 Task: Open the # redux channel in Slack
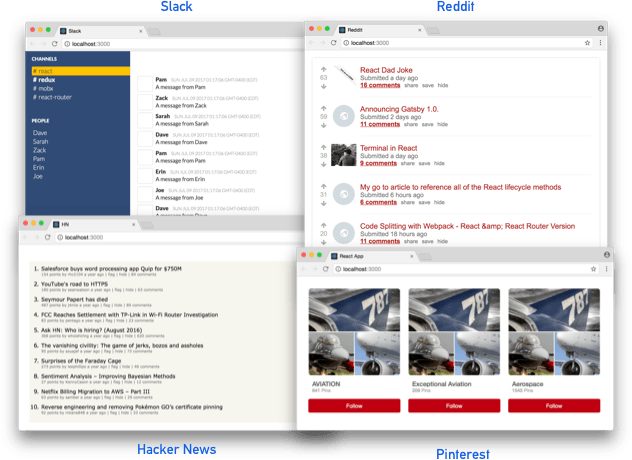[x=44, y=80]
